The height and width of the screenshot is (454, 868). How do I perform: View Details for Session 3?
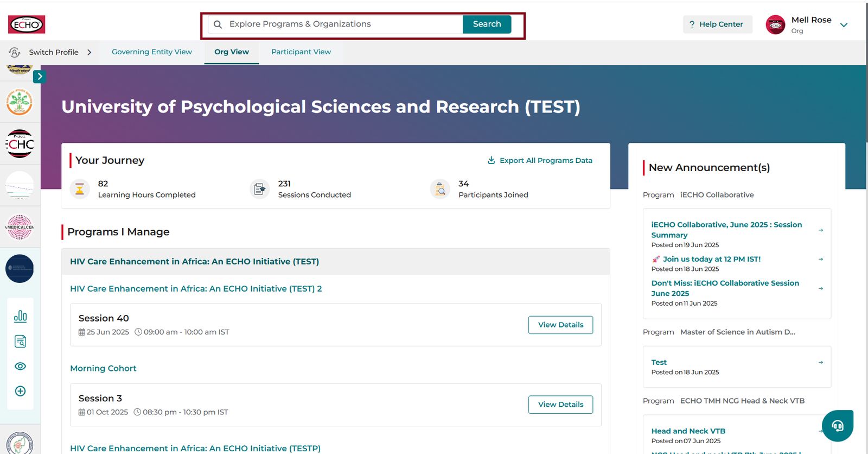click(x=560, y=405)
